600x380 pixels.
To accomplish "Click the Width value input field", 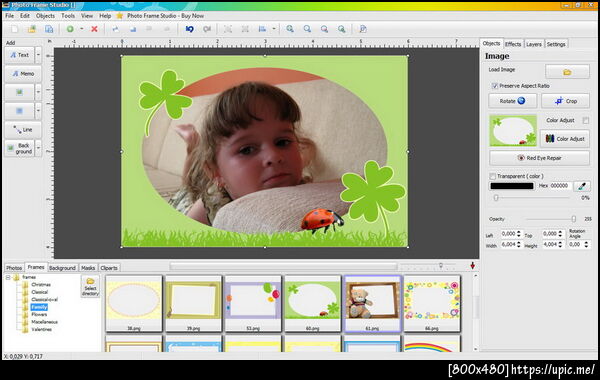I will (x=508, y=244).
